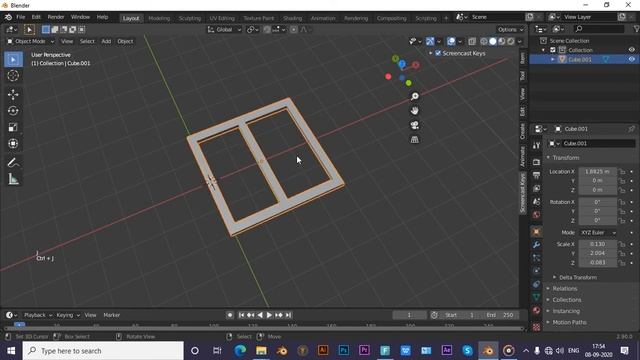Click the Scale Y 2.004 field
The image size is (640, 360).
pyautogui.click(x=598, y=253)
